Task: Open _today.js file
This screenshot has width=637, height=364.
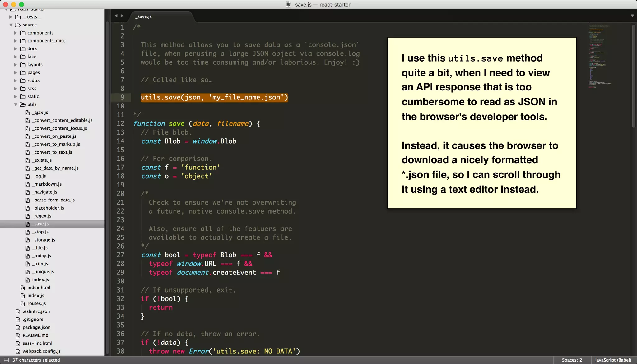Action: click(42, 256)
